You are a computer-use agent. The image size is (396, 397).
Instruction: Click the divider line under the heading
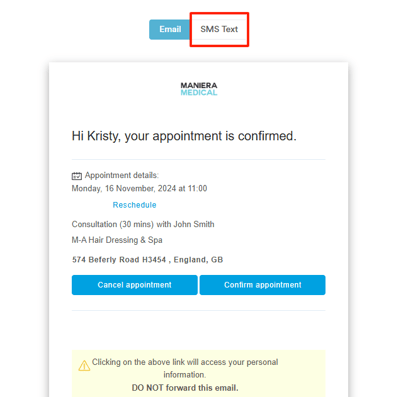(x=198, y=160)
